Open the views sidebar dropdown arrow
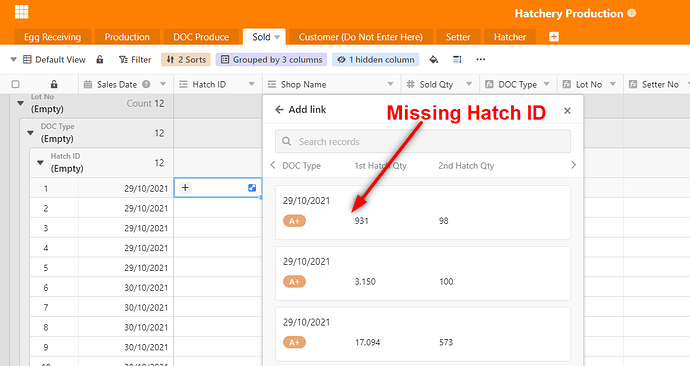Image resolution: width=690 pixels, height=366 pixels. (14, 59)
